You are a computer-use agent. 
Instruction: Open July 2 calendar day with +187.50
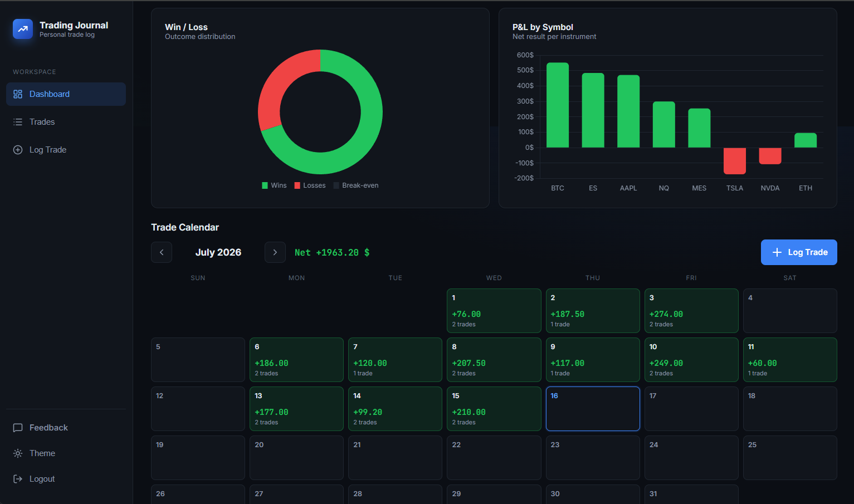(593, 311)
